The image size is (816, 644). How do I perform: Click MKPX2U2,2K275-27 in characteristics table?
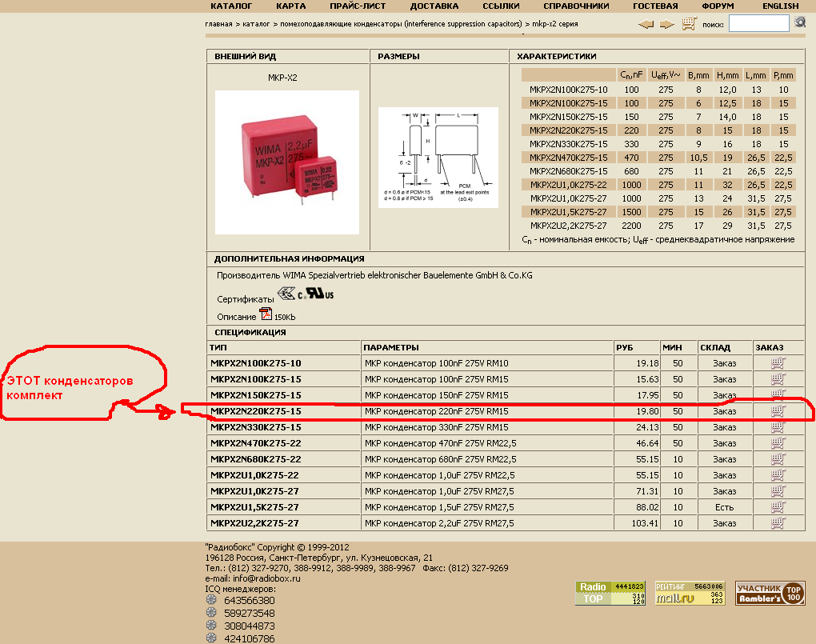pos(568,226)
